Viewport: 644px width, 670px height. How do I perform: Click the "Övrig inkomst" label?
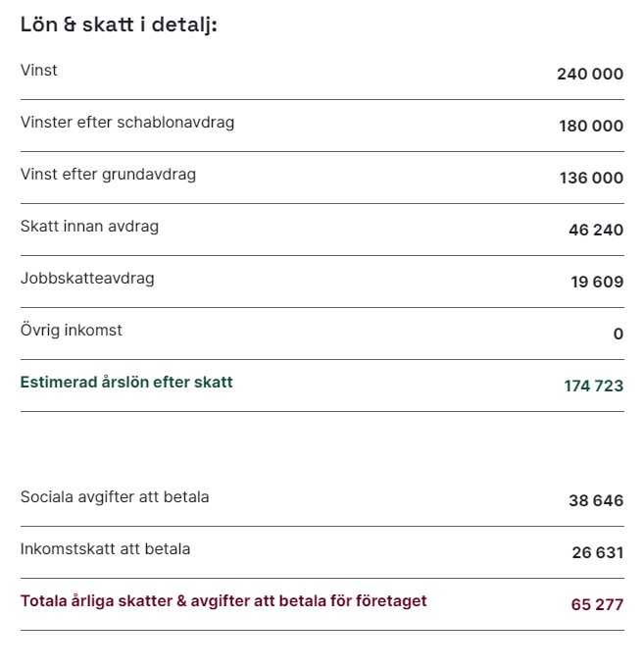coord(72,331)
